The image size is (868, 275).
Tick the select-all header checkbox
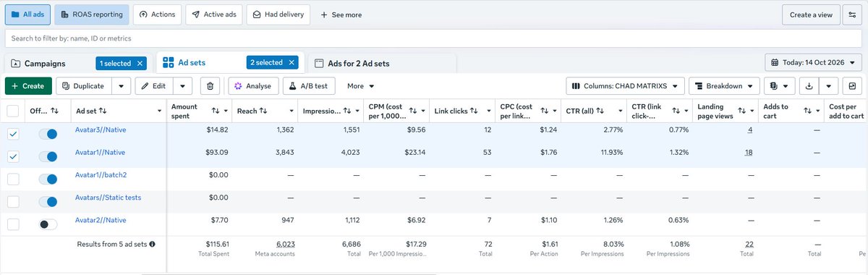click(13, 111)
